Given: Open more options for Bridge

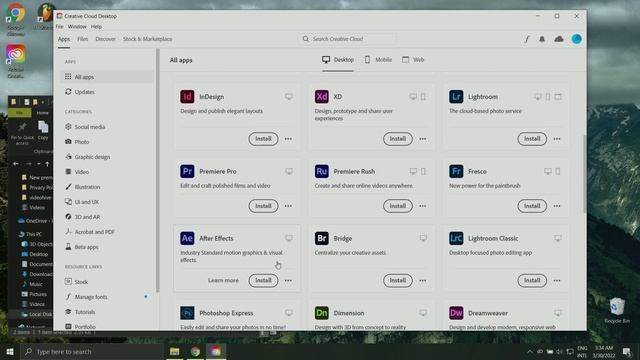Looking at the screenshot, I should click(422, 281).
